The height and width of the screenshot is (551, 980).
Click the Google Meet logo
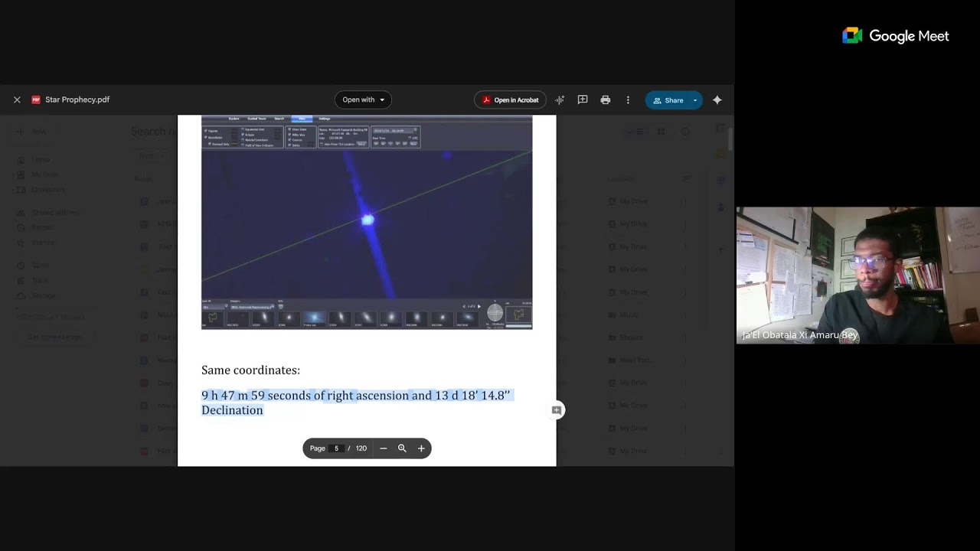(896, 36)
